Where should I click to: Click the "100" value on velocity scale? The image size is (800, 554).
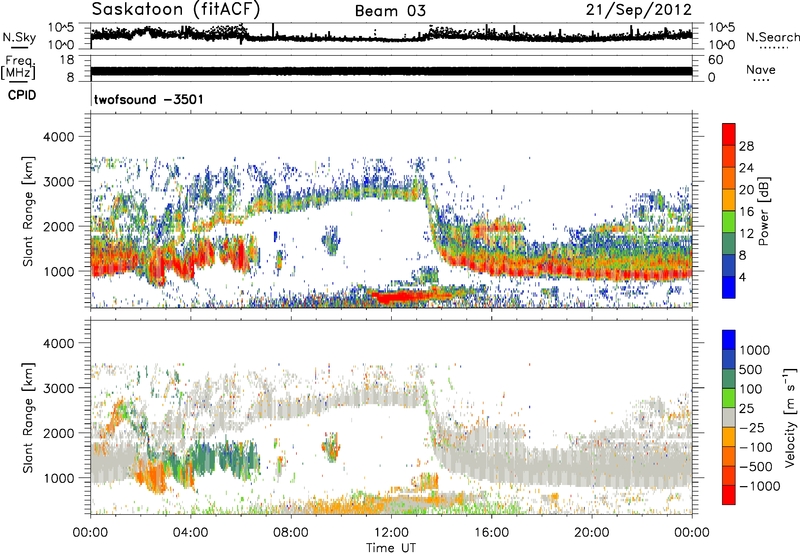tap(753, 389)
